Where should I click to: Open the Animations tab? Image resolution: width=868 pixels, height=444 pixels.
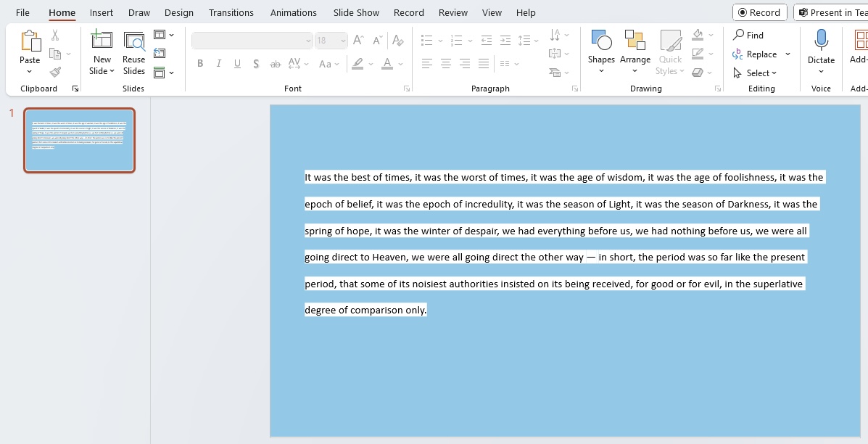pyautogui.click(x=294, y=12)
